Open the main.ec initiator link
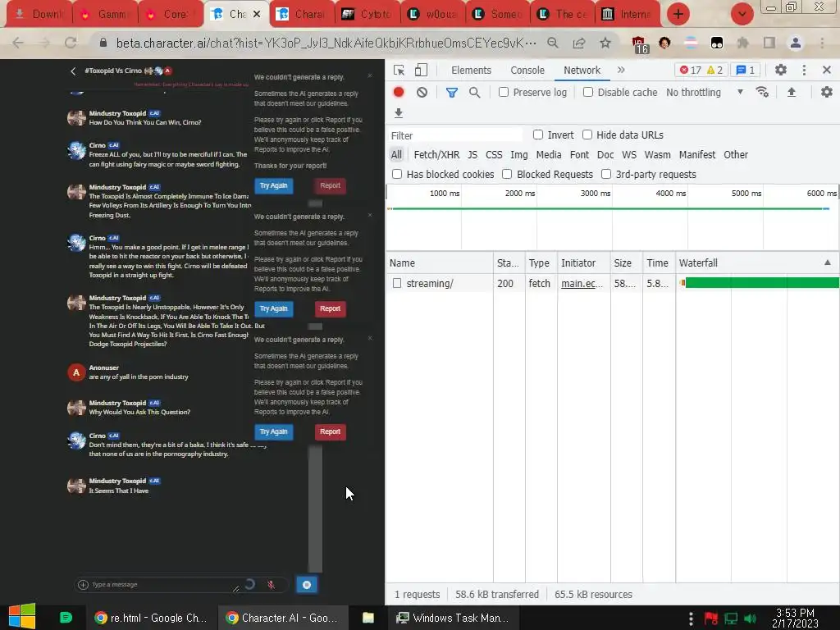The width and height of the screenshot is (840, 630). tap(582, 283)
